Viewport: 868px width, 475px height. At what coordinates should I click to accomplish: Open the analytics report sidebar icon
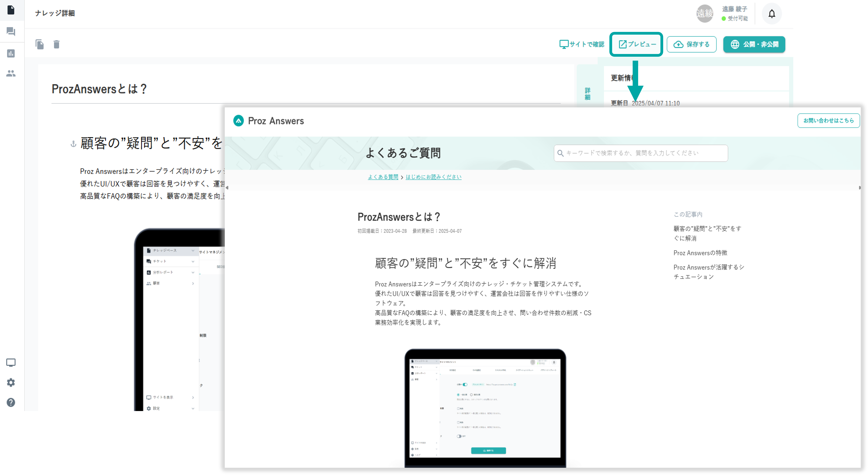11,53
